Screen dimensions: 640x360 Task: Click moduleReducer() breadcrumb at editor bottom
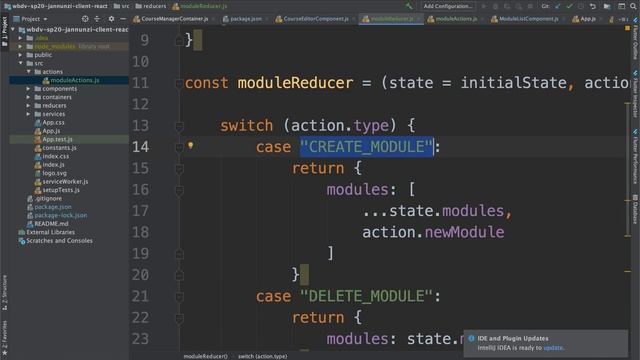[x=205, y=356]
